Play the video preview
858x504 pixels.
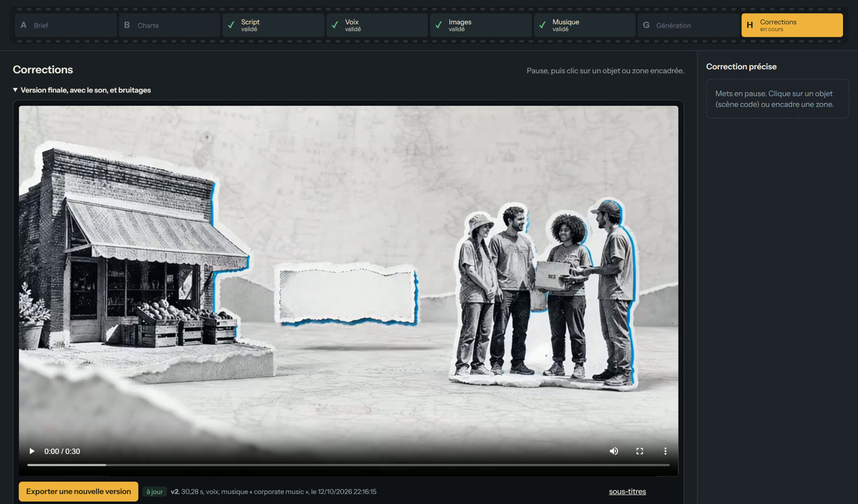[x=32, y=451]
